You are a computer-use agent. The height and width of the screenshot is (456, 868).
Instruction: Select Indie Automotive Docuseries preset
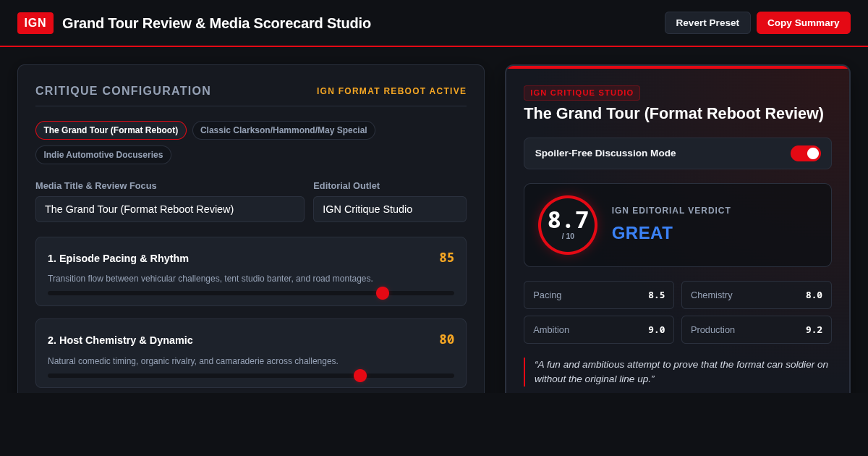(x=103, y=155)
